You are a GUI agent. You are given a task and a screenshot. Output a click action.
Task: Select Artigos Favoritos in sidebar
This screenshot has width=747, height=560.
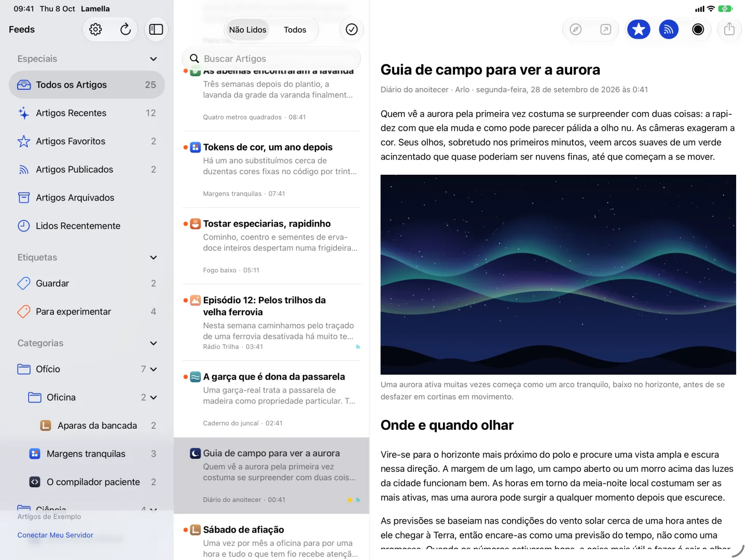[x=87, y=141]
